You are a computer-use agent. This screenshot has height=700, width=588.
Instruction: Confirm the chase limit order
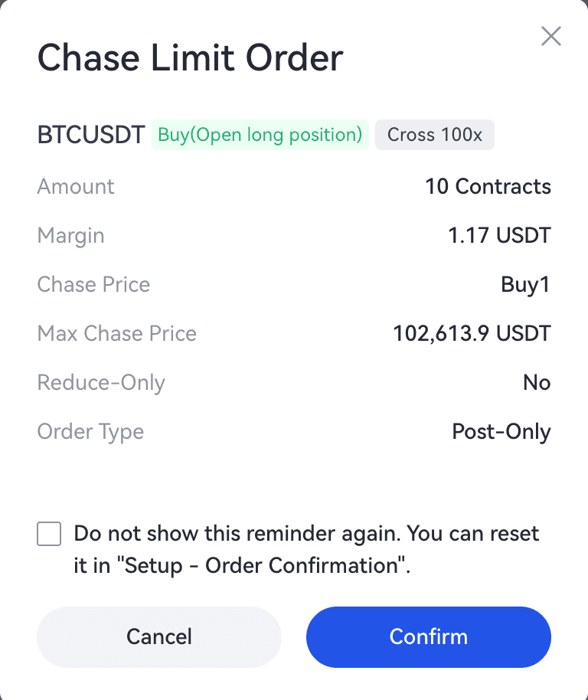pyautogui.click(x=428, y=636)
